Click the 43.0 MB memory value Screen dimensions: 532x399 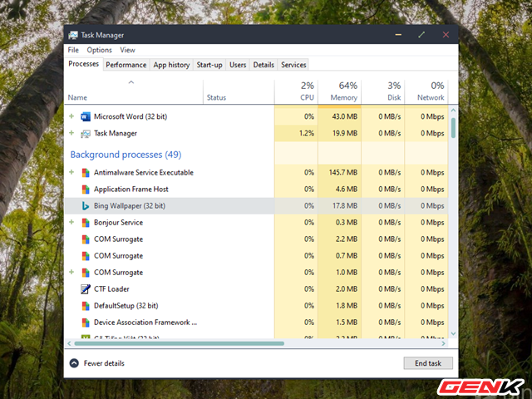(345, 116)
